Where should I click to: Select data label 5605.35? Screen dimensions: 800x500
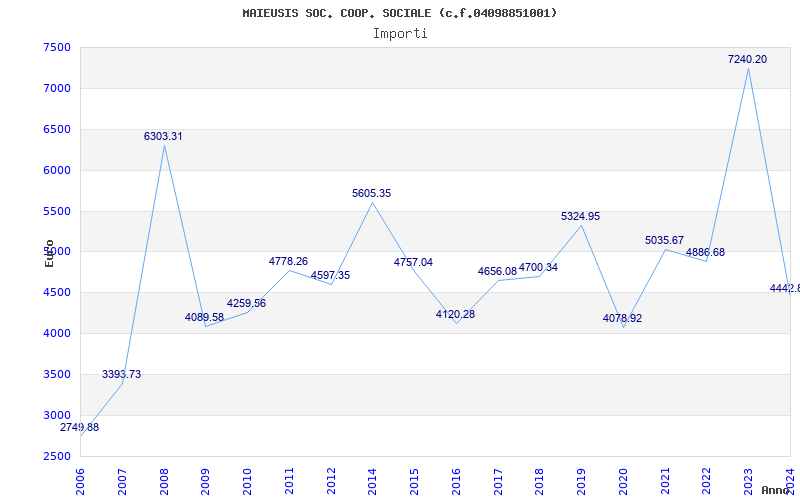pyautogui.click(x=372, y=193)
